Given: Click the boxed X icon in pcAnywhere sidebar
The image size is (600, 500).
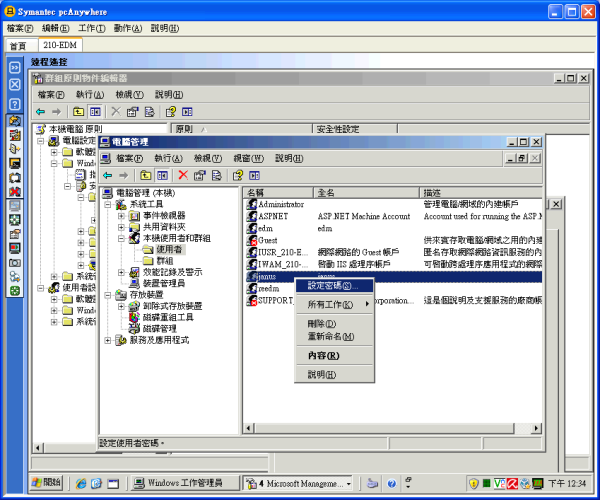Looking at the screenshot, I should point(15,84).
